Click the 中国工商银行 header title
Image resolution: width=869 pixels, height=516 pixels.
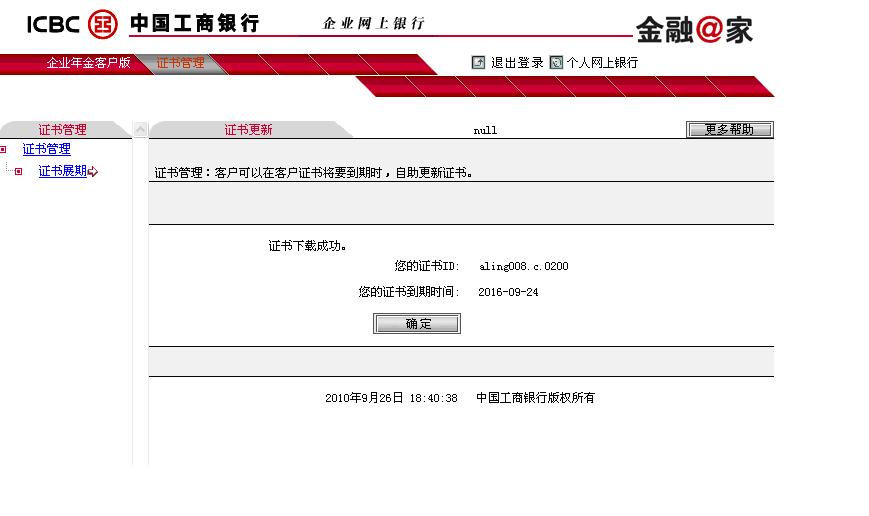point(195,23)
